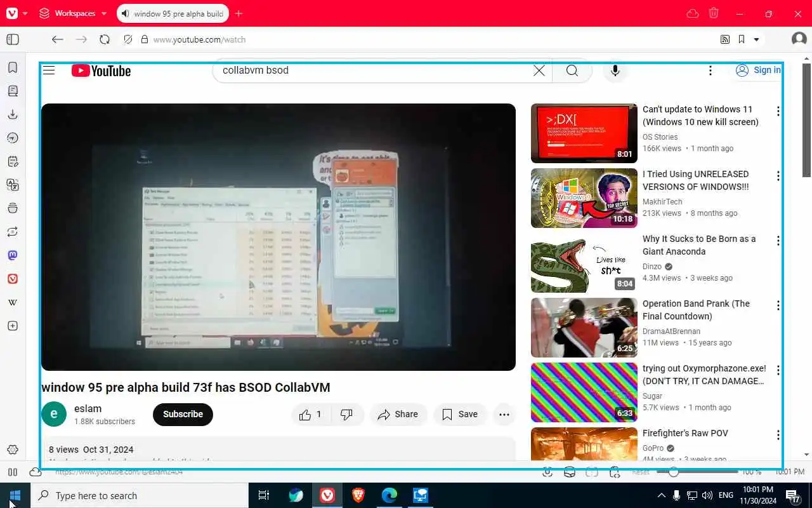This screenshot has height=508, width=812.
Task: Open the Sessions panel
Action: coord(13,232)
